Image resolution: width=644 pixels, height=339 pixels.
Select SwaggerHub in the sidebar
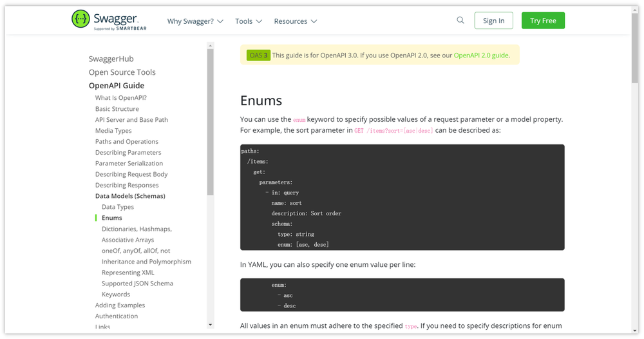[111, 59]
